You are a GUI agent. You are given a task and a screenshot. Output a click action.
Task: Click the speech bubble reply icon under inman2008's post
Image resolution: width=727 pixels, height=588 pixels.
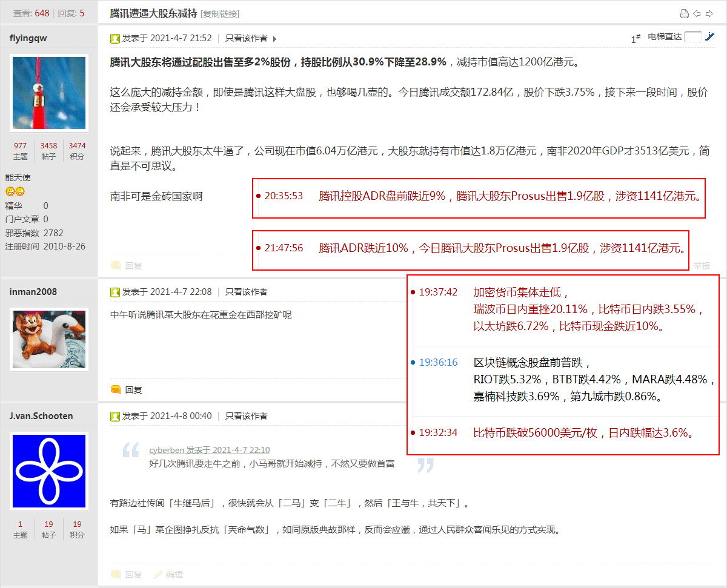pyautogui.click(x=116, y=389)
